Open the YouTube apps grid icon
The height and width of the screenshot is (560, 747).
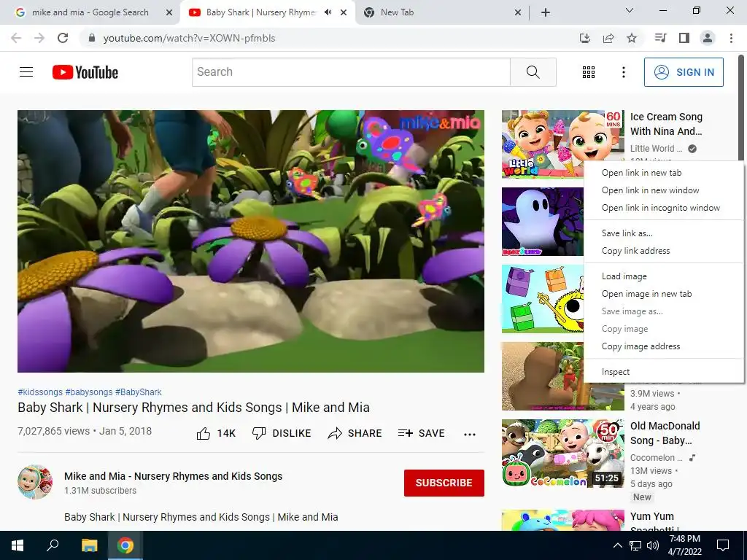589,72
